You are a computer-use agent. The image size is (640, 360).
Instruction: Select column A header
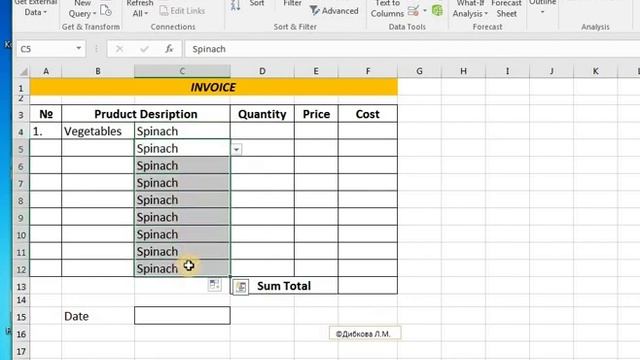[x=46, y=71]
